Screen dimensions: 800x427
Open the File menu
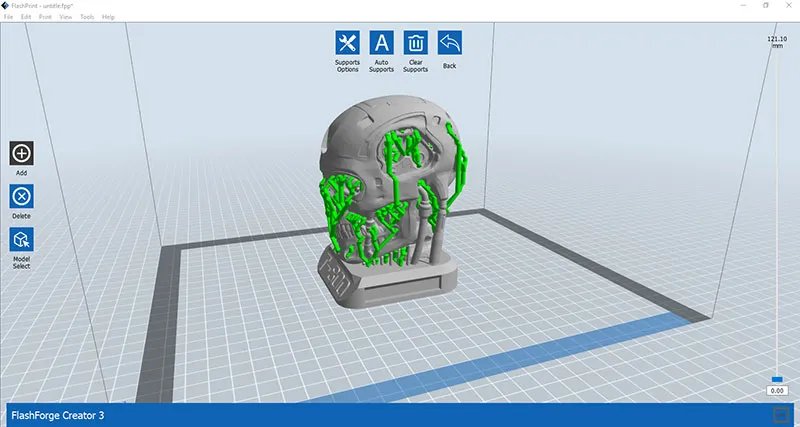(8, 17)
